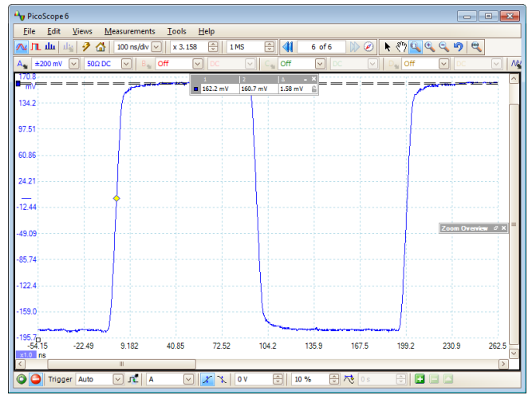Adjust the x 3.158 zoom stepper
This screenshot has height=399, width=532.
[x=213, y=47]
